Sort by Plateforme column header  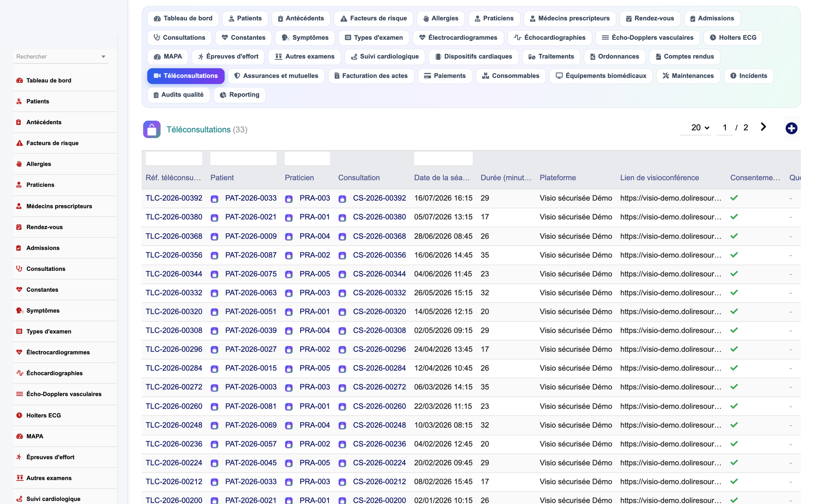click(557, 177)
